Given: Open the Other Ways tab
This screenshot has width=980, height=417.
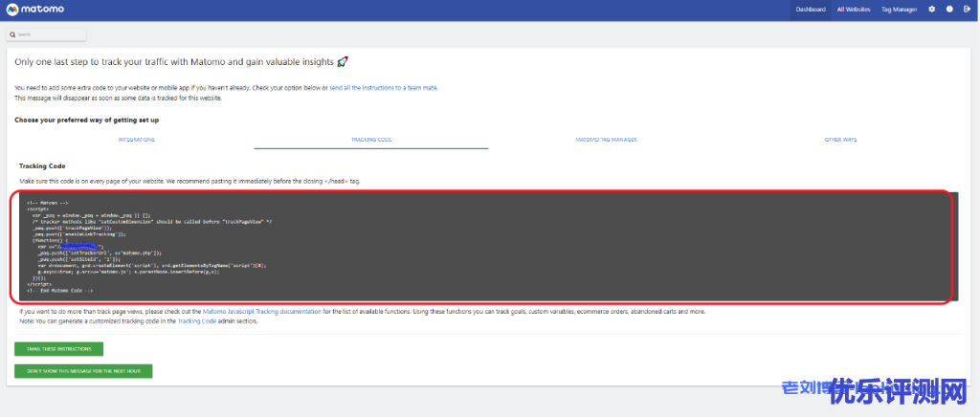Looking at the screenshot, I should 840,140.
